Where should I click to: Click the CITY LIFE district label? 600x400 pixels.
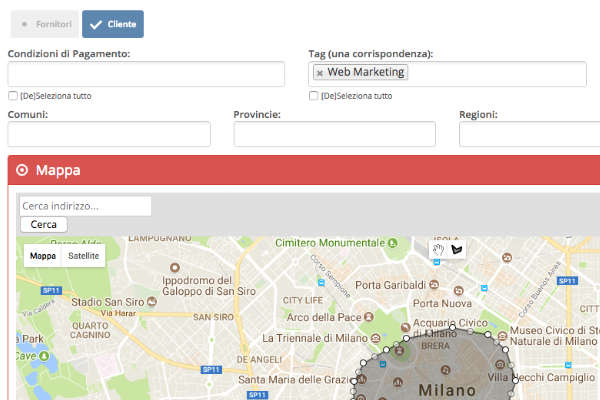[x=303, y=300]
